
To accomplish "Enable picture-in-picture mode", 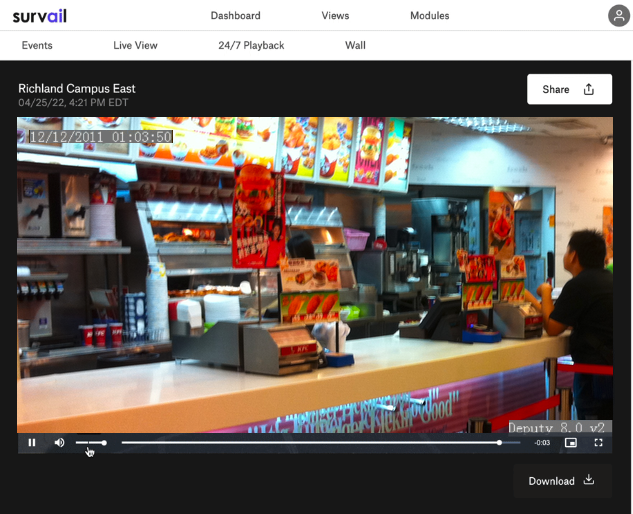I will coord(571,443).
